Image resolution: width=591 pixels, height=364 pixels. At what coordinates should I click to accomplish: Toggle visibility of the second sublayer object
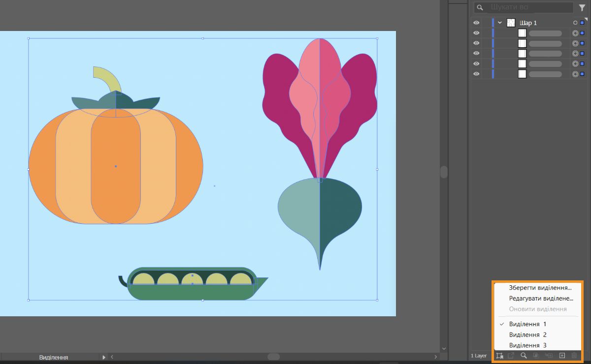tap(476, 43)
